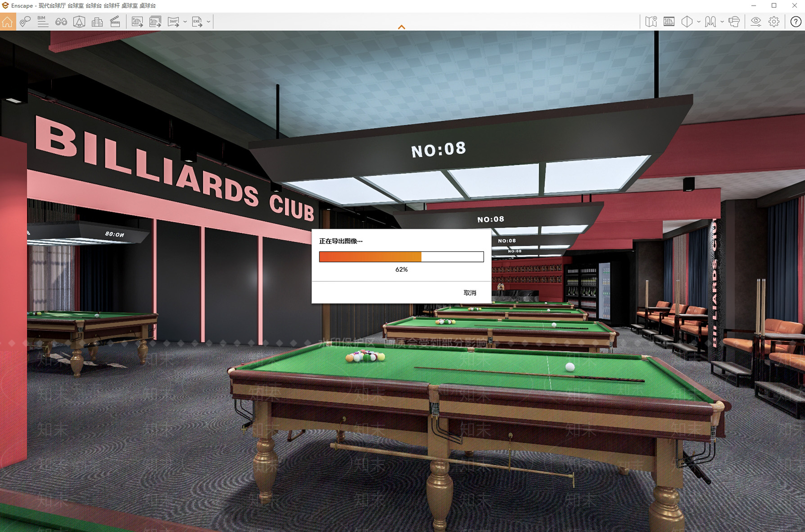805x532 pixels.
Task: Click the Screenshot export icon
Action: (x=137, y=22)
